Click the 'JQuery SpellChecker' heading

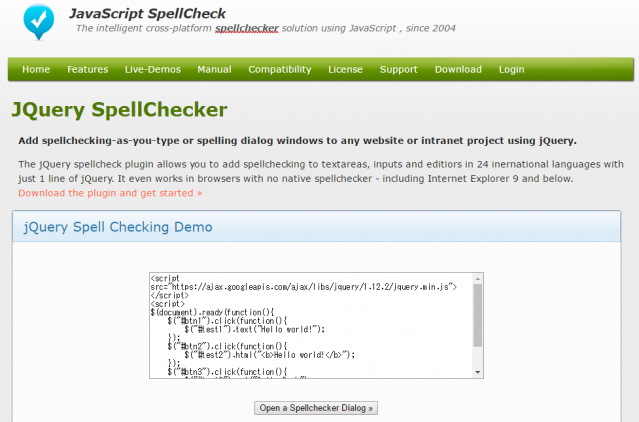point(119,110)
